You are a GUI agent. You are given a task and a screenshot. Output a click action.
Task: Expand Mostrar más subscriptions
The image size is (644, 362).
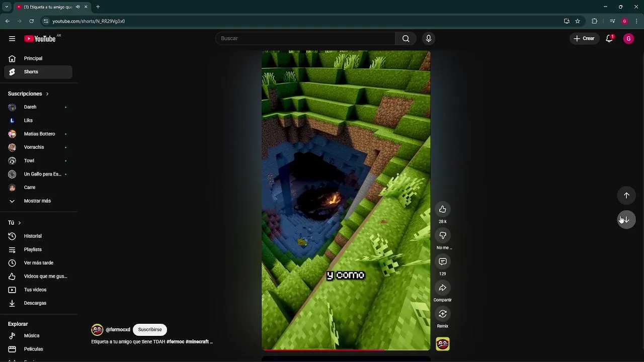(x=38, y=201)
